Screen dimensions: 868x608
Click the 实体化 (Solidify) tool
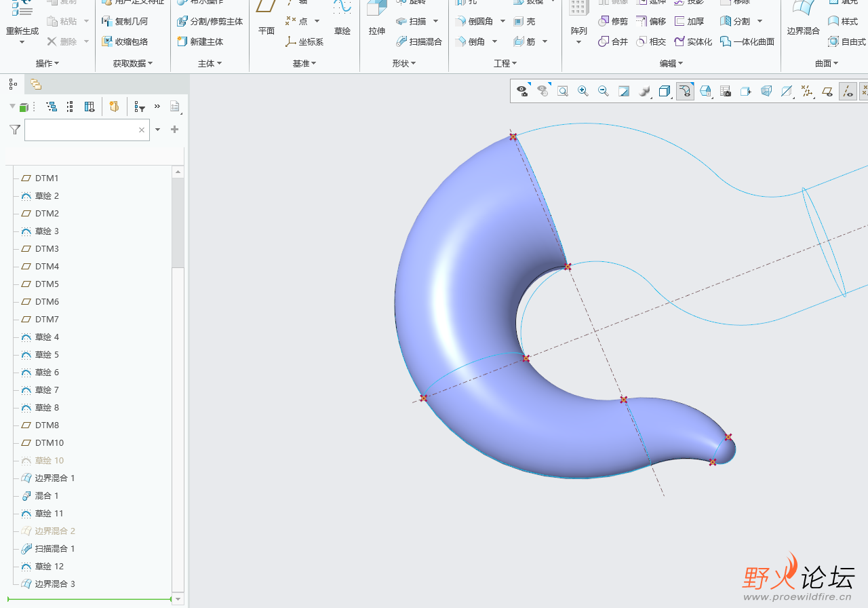click(x=693, y=41)
